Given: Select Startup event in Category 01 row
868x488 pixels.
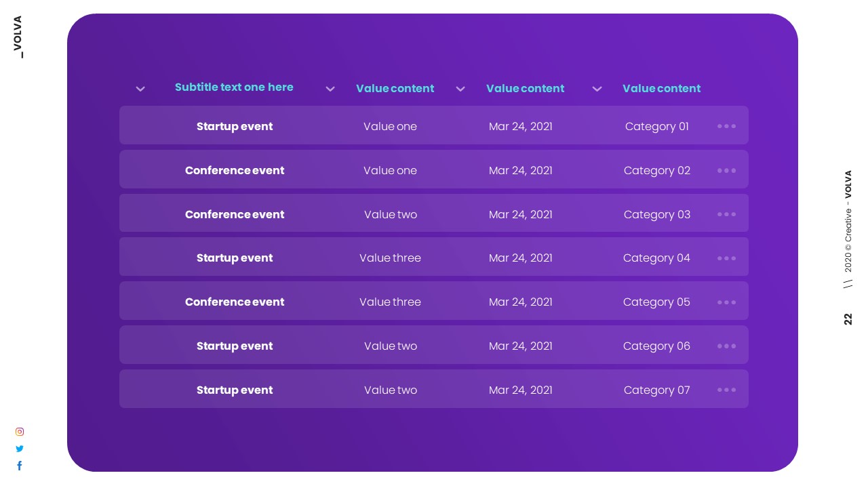Looking at the screenshot, I should 235,126.
